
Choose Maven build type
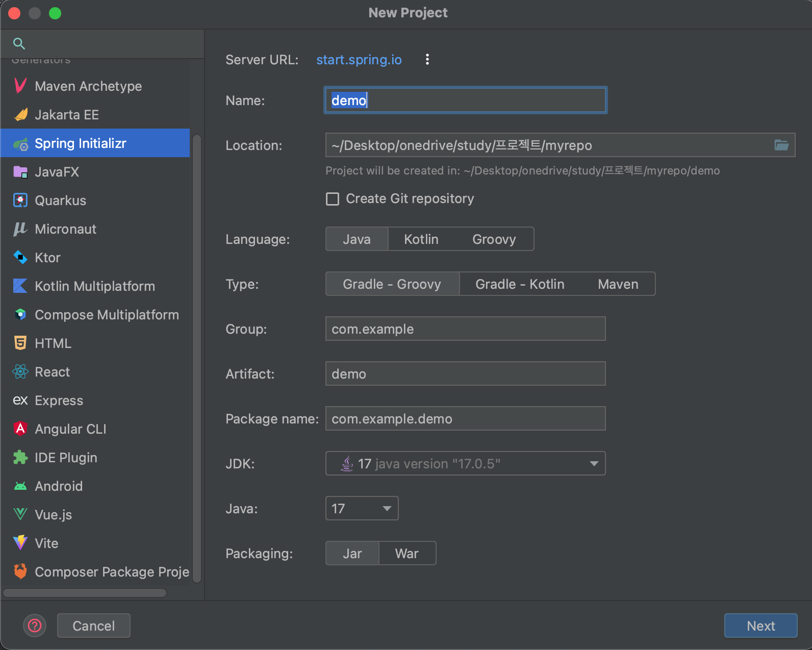click(618, 284)
